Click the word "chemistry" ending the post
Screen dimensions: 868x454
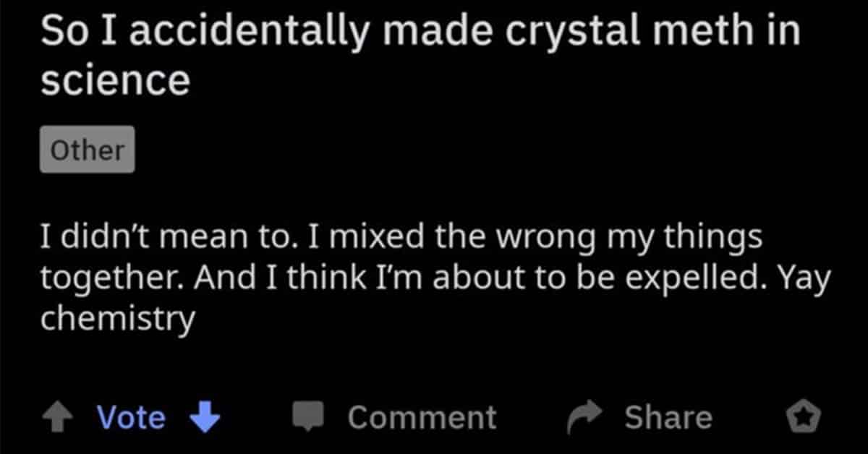(118, 318)
